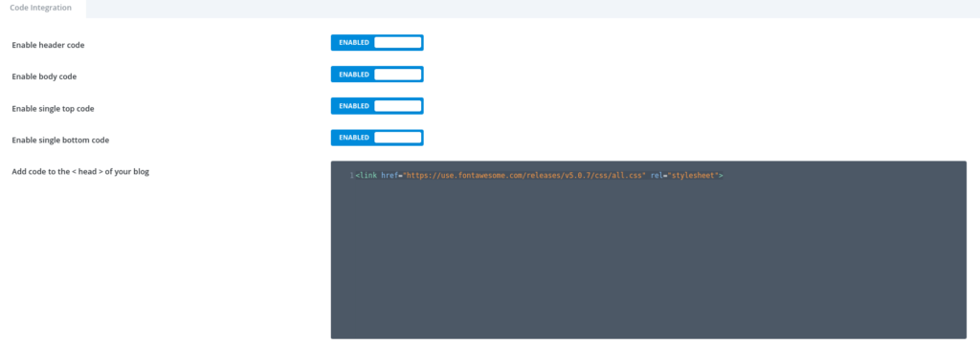Toggle the Enable single top code switch

pyautogui.click(x=377, y=106)
